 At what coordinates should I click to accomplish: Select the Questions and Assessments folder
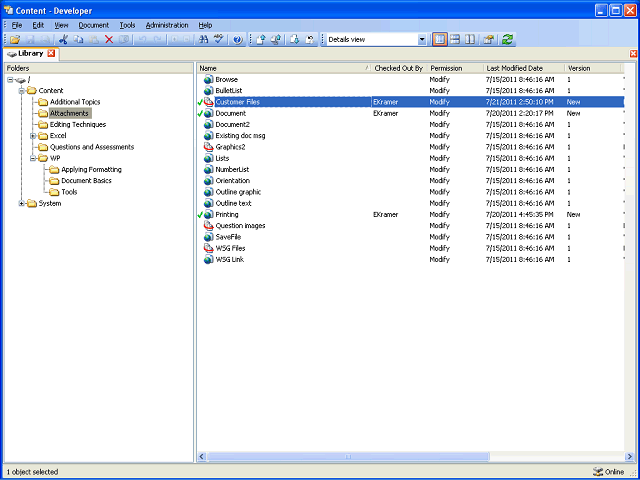point(92,147)
